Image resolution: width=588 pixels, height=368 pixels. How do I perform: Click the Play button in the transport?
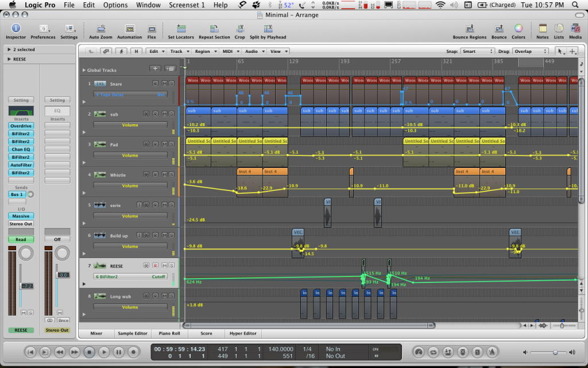[x=104, y=352]
